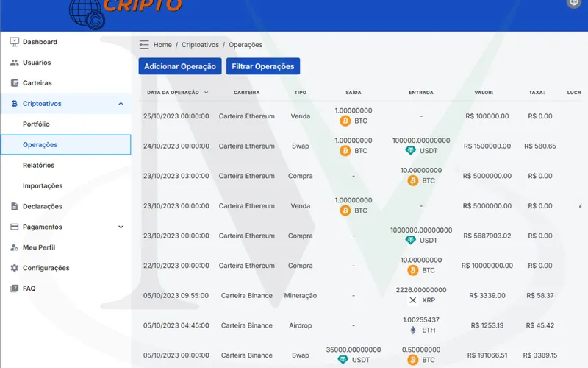Image resolution: width=588 pixels, height=368 pixels.
Task: Select the Operações submenu item
Action: 66,144
